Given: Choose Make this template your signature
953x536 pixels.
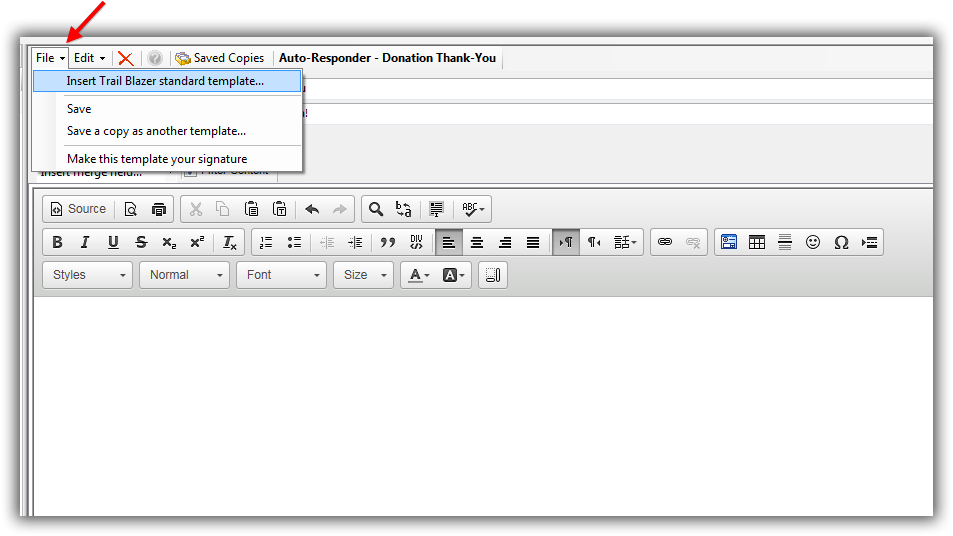Looking at the screenshot, I should point(156,159).
